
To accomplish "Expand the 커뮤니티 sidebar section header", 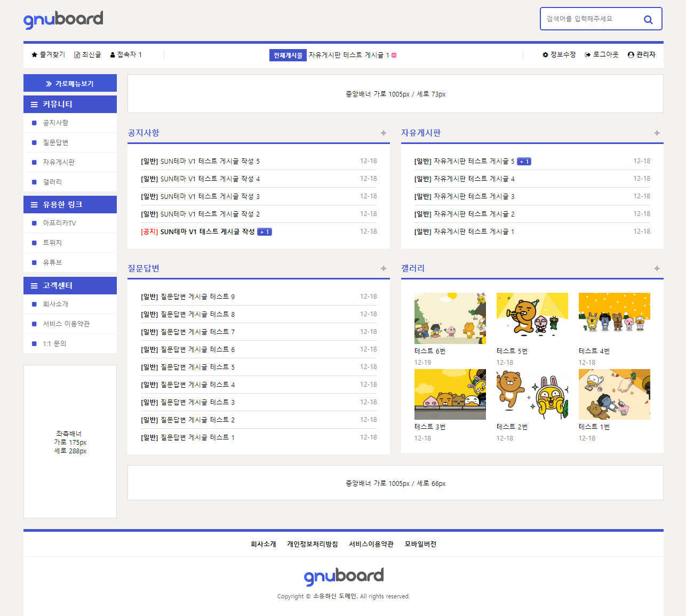I will click(x=70, y=105).
